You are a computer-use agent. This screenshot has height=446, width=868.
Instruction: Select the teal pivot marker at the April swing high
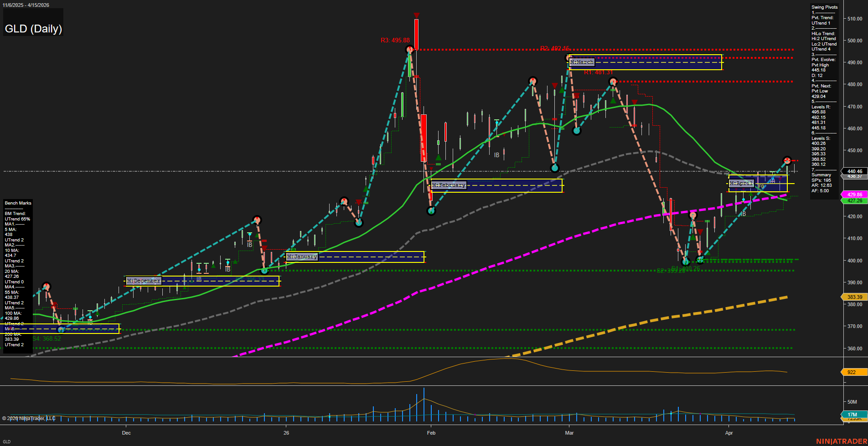787,161
